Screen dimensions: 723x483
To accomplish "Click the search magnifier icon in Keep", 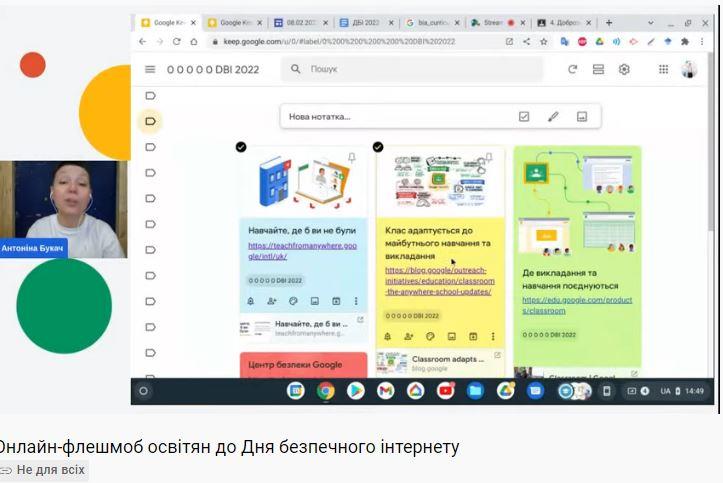I will click(x=296, y=69).
